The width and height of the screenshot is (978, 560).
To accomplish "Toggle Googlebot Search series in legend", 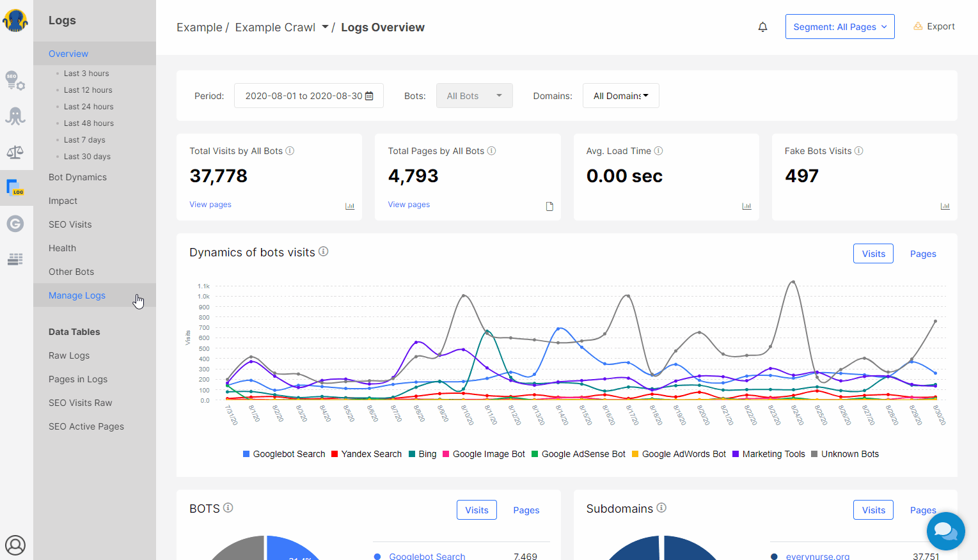I will 284,454.
